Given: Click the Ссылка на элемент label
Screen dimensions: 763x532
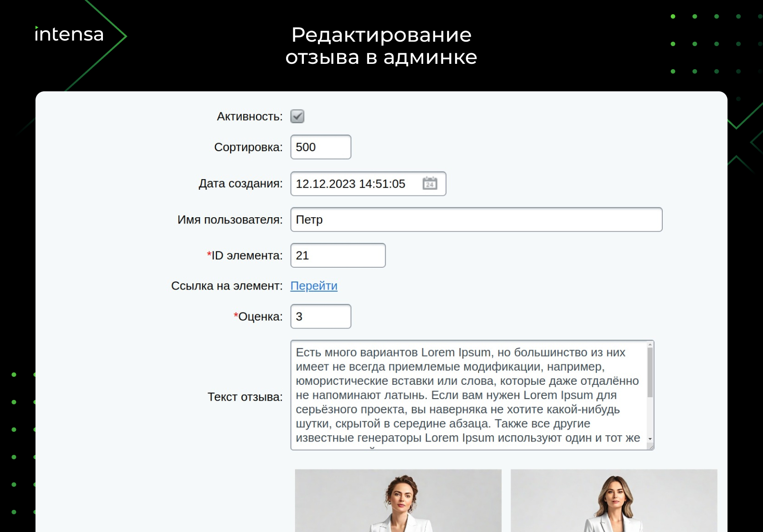Looking at the screenshot, I should pyautogui.click(x=227, y=286).
